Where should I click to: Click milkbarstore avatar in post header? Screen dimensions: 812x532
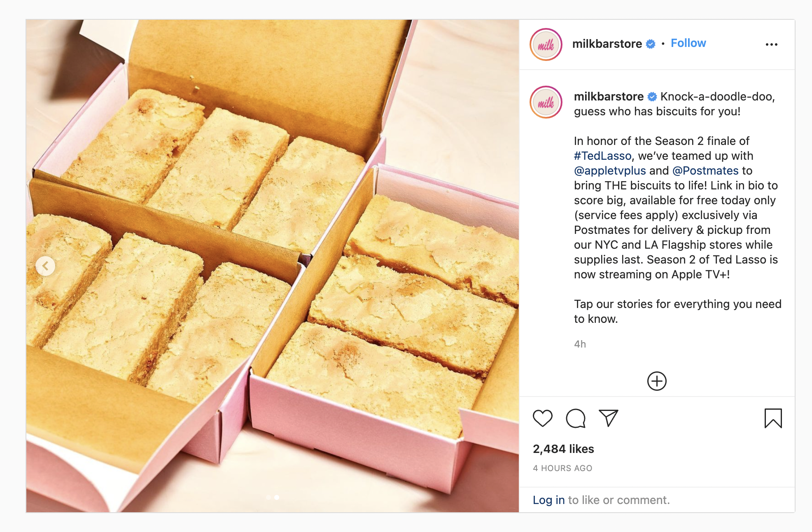pyautogui.click(x=546, y=44)
